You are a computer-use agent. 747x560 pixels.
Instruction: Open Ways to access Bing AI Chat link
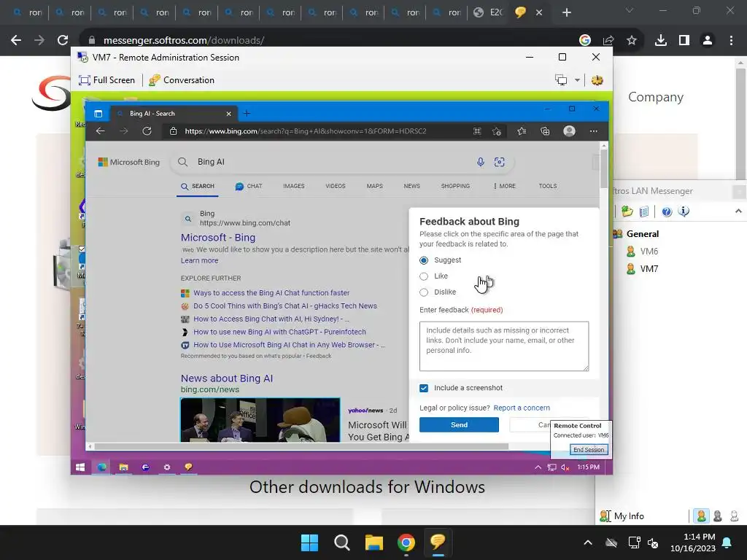click(x=271, y=293)
